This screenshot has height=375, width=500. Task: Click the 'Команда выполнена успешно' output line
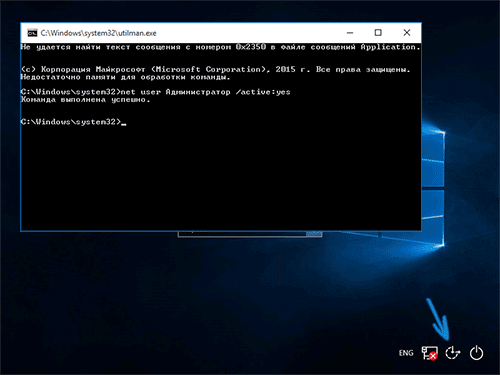(85, 100)
